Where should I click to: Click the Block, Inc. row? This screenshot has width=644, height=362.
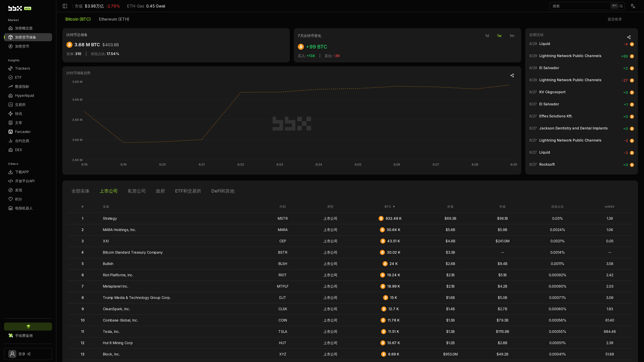350,354
